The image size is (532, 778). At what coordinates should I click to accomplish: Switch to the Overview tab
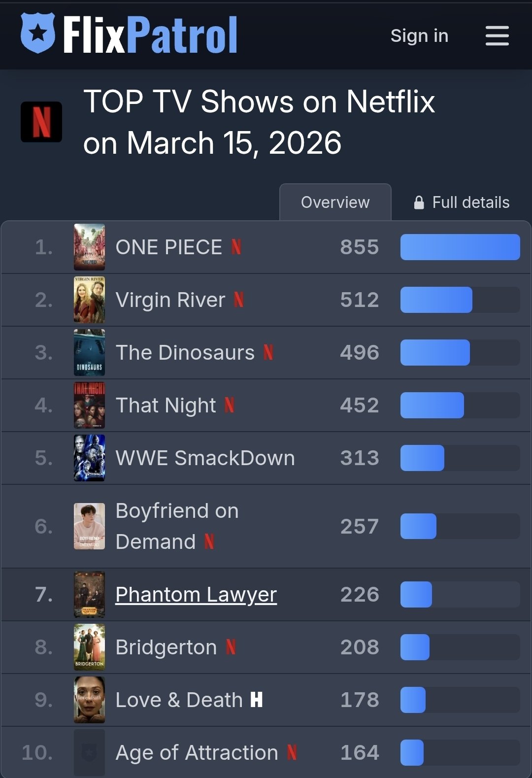[335, 202]
